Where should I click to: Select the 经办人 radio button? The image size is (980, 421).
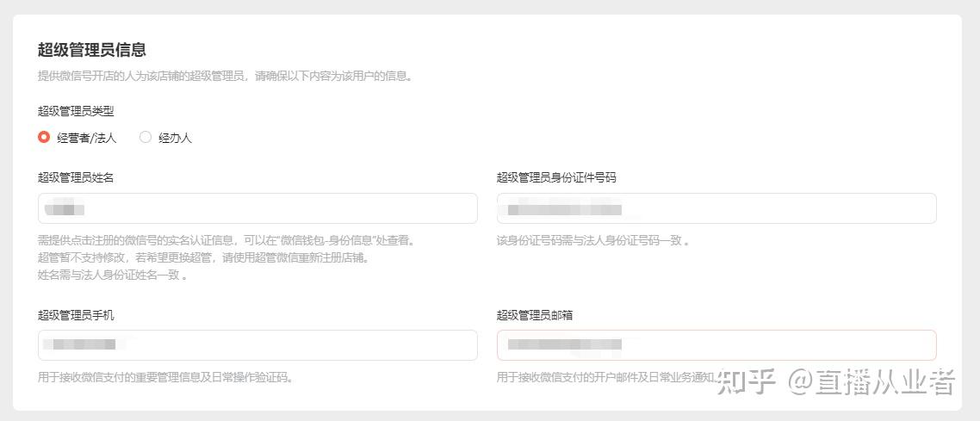146,137
